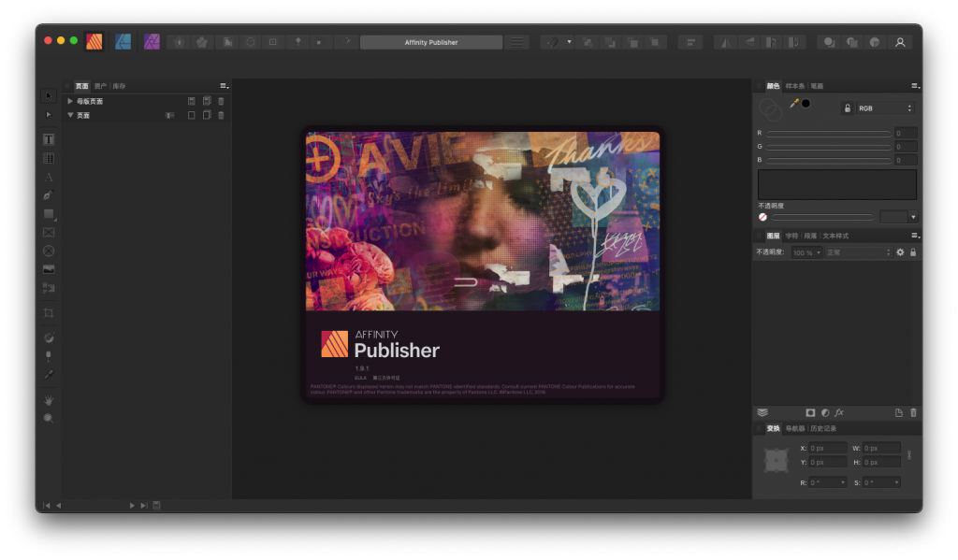Open the layer opacity 100 % dropdown
The width and height of the screenshot is (958, 560).
tap(806, 252)
